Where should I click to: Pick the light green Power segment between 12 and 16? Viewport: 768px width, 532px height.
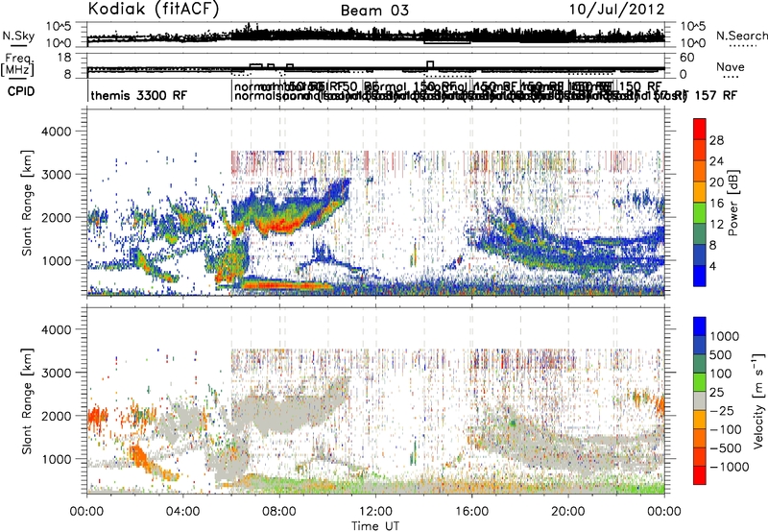700,213
